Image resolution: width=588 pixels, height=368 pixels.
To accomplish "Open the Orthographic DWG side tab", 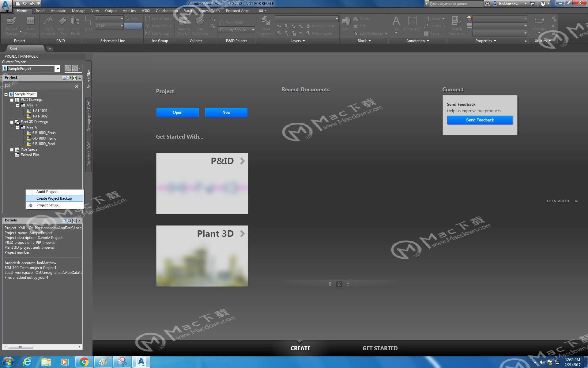I will coord(89,116).
